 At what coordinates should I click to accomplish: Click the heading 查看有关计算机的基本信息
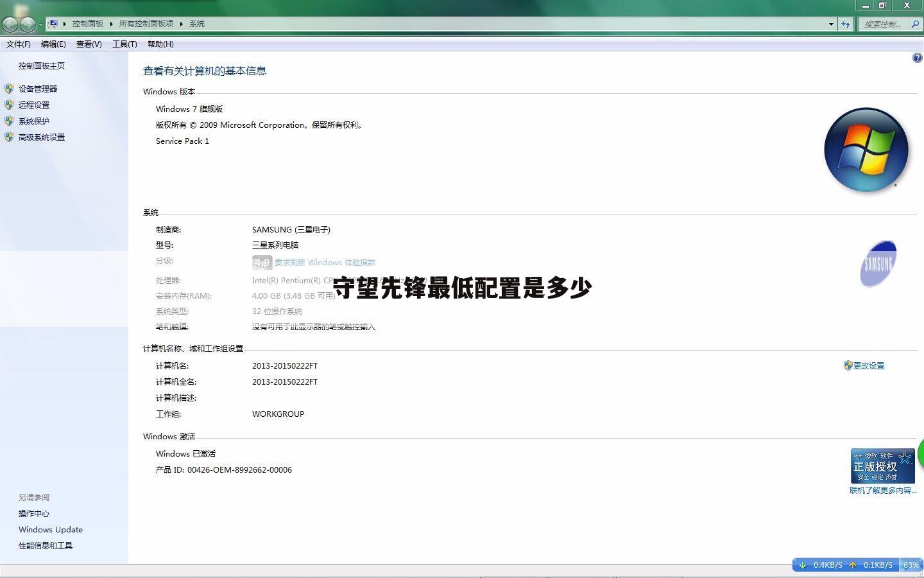[205, 71]
